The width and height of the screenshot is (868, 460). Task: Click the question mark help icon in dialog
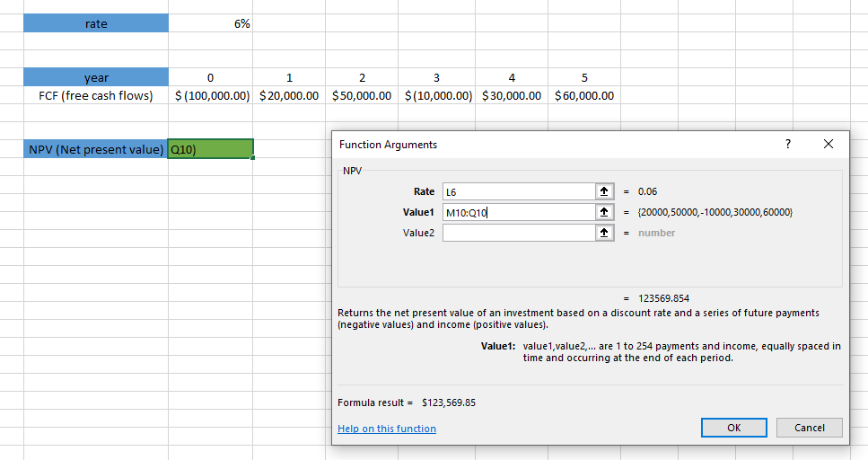pos(788,144)
